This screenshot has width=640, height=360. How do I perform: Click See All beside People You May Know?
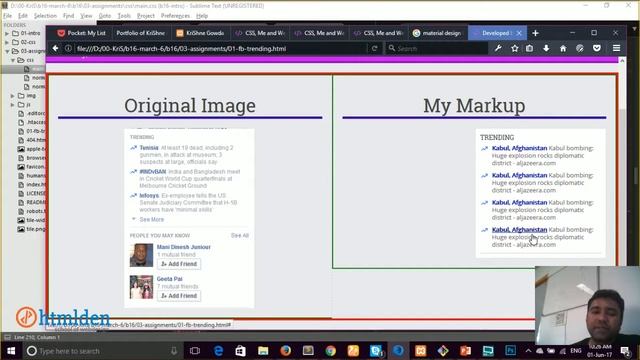click(240, 236)
